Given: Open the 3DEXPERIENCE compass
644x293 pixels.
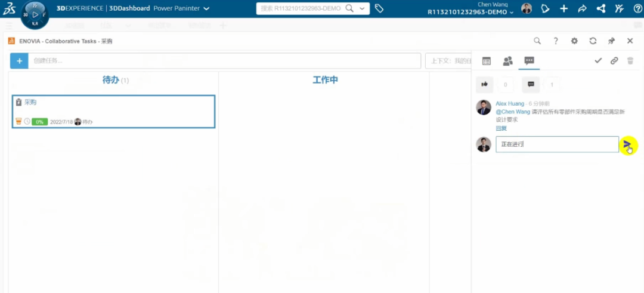Looking at the screenshot, I should pyautogui.click(x=35, y=15).
